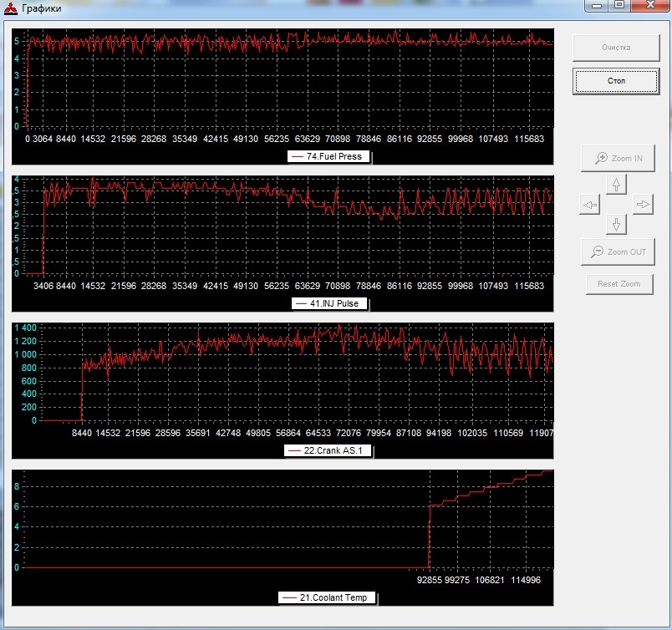Pan graph left with the left arrow
Image resolution: width=672 pixels, height=630 pixels.
[590, 205]
